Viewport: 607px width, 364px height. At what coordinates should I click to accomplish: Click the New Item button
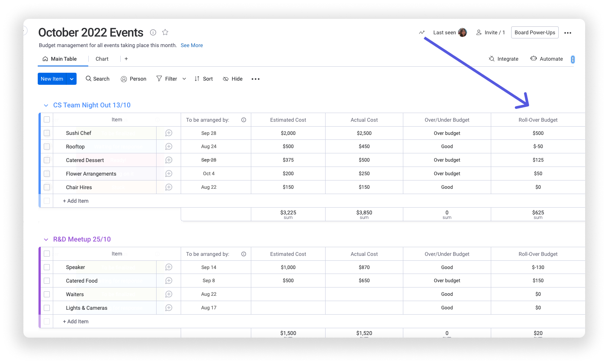click(52, 79)
